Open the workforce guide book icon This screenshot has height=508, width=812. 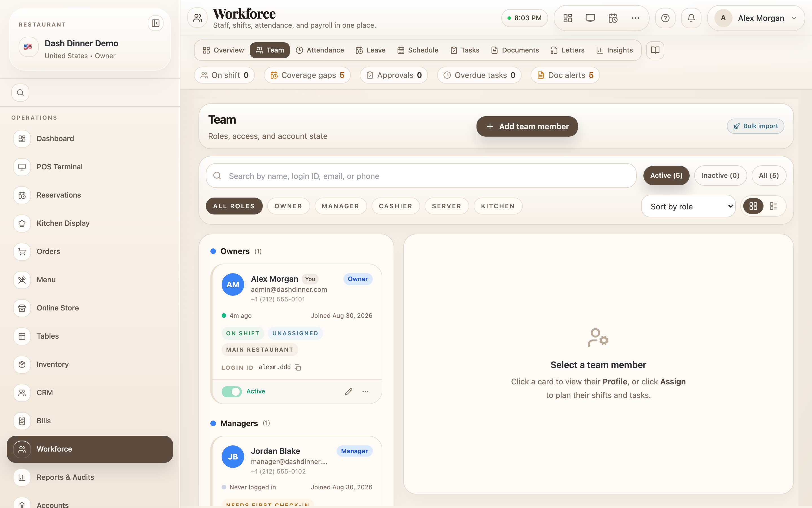coord(655,50)
